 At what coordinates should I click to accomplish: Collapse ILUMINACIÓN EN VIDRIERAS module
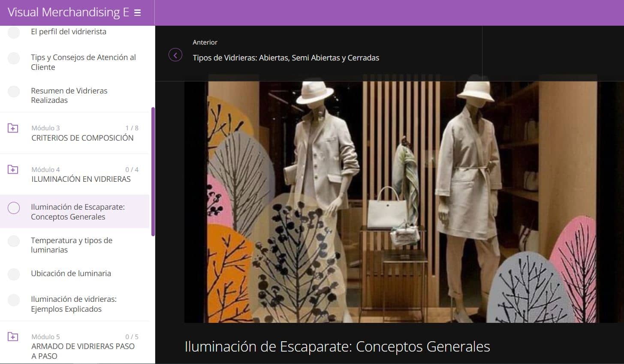[81, 179]
